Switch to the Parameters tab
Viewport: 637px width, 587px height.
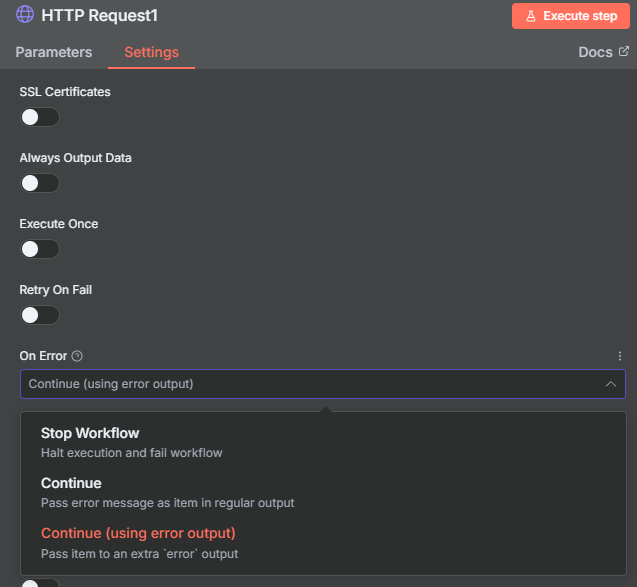(x=53, y=52)
